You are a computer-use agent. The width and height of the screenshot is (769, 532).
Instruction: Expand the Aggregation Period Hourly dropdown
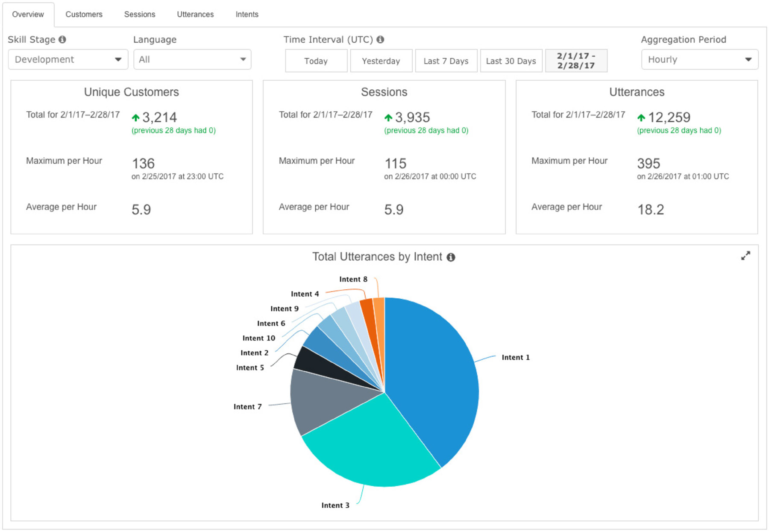click(699, 60)
